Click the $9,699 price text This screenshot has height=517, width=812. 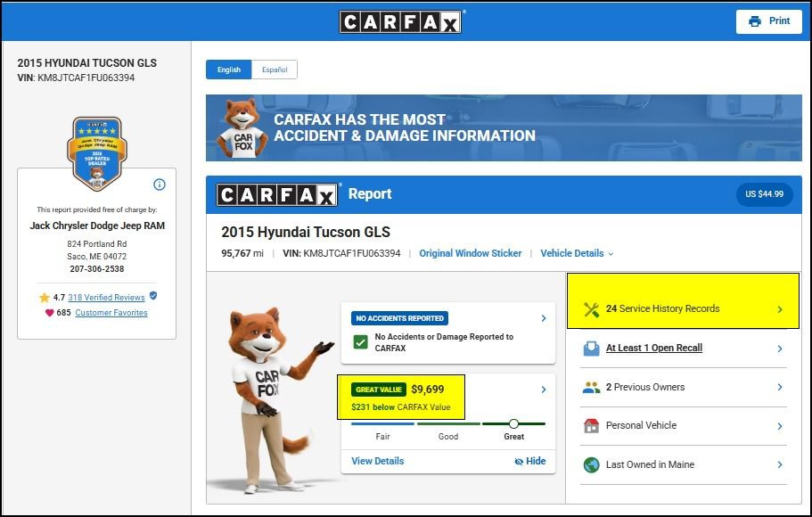(x=427, y=389)
